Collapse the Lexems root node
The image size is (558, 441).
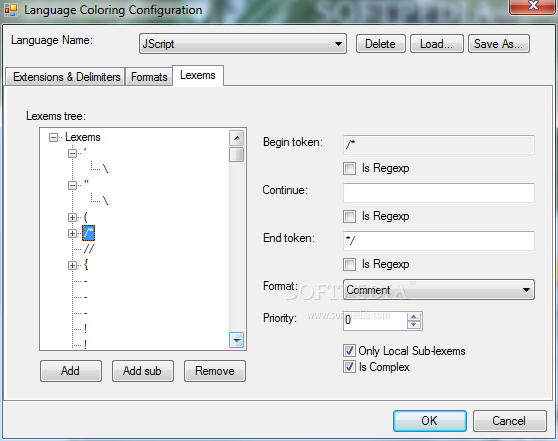(x=53, y=137)
